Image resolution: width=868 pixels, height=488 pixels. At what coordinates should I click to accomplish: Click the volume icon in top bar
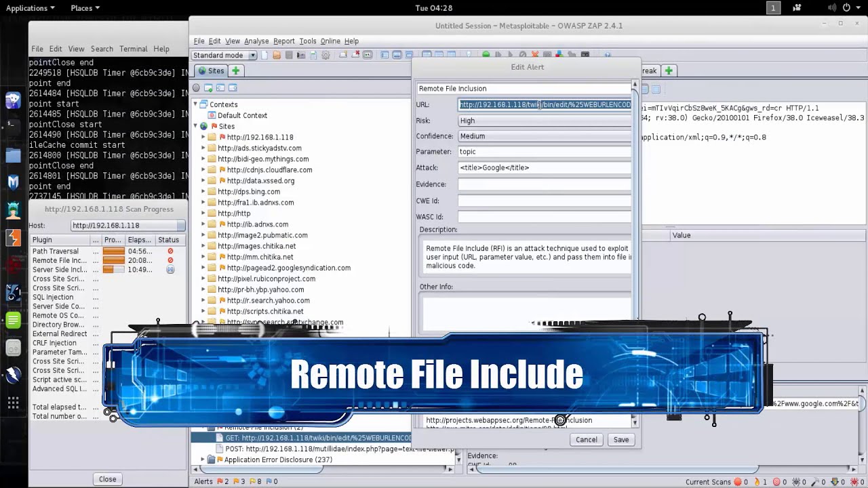click(x=832, y=8)
